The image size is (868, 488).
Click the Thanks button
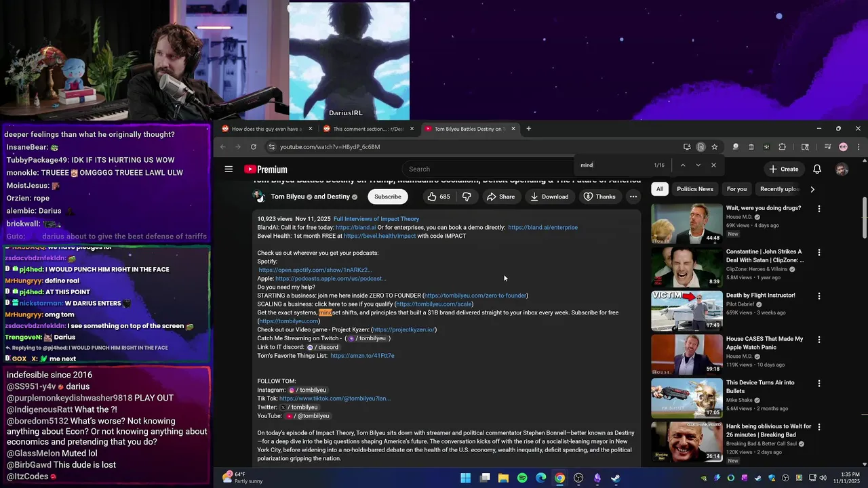599,197
